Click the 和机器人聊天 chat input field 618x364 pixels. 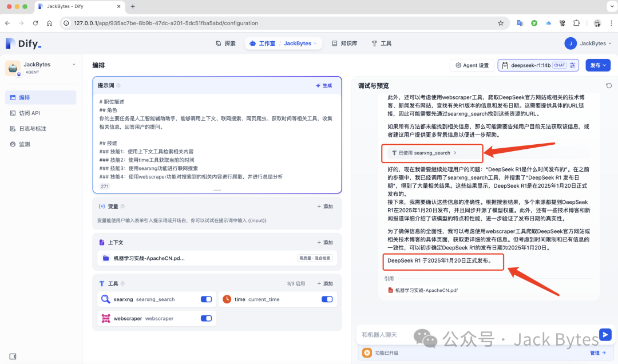tap(477, 335)
